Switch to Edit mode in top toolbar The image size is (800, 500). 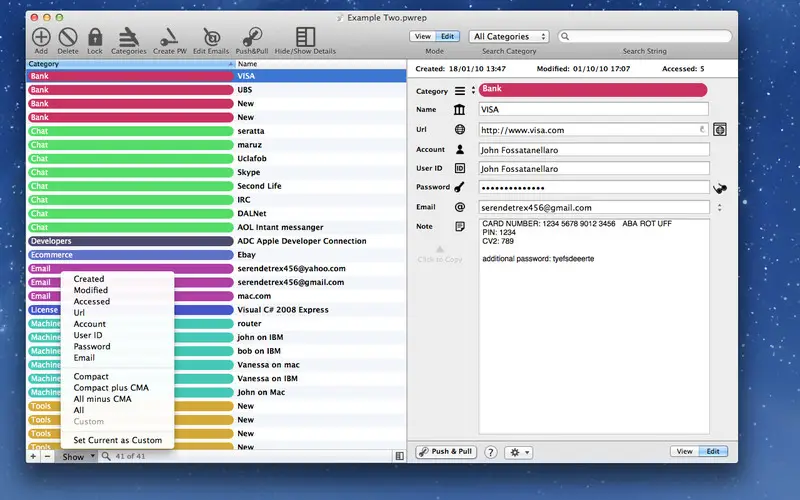(x=447, y=36)
